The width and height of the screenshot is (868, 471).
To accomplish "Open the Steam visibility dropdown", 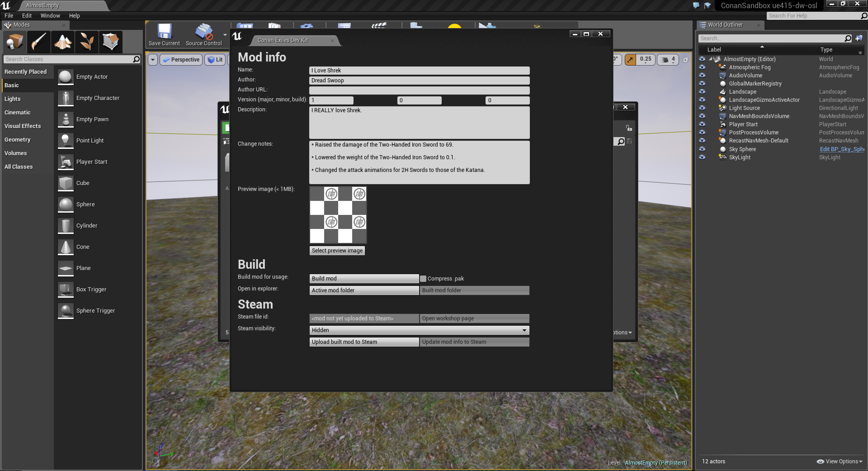I will pos(419,330).
